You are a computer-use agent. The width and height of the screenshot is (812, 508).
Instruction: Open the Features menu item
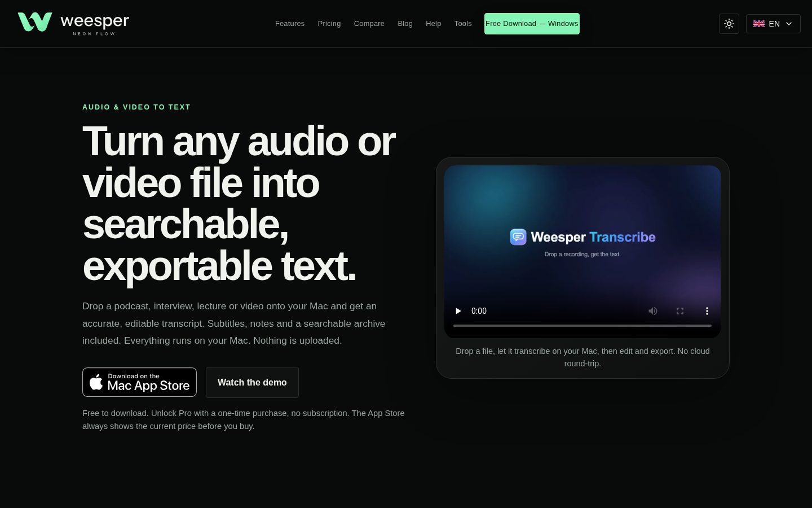pyautogui.click(x=290, y=24)
